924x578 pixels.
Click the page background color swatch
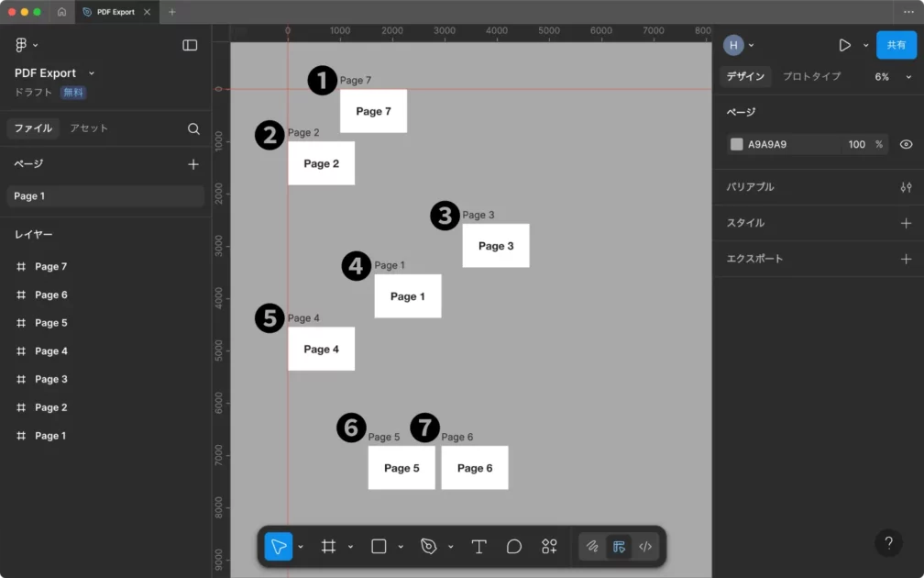[736, 144]
